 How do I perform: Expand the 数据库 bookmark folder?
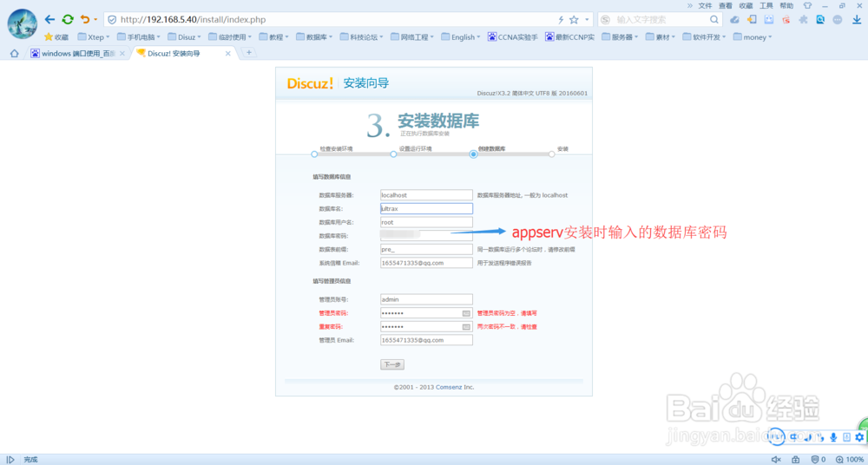tap(314, 37)
